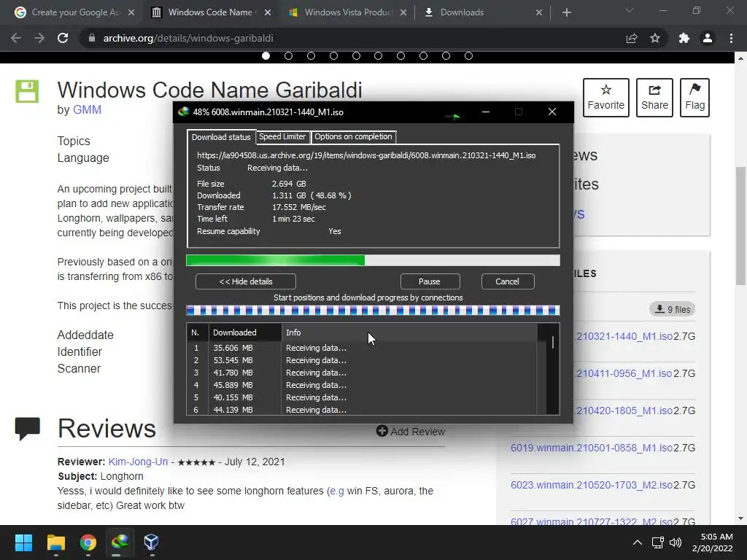Open network status tray icon
Viewport: 747px width, 560px height.
658,542
